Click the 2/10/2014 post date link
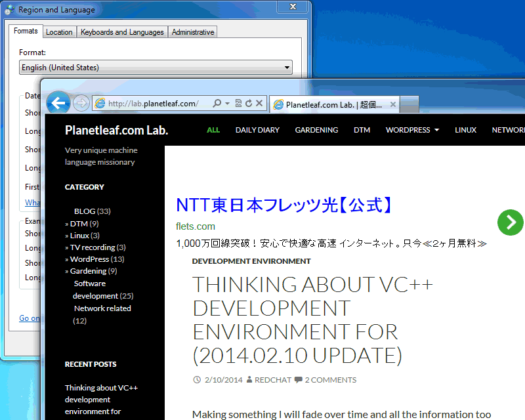Screen dimensions: 525x420 click(x=224, y=380)
